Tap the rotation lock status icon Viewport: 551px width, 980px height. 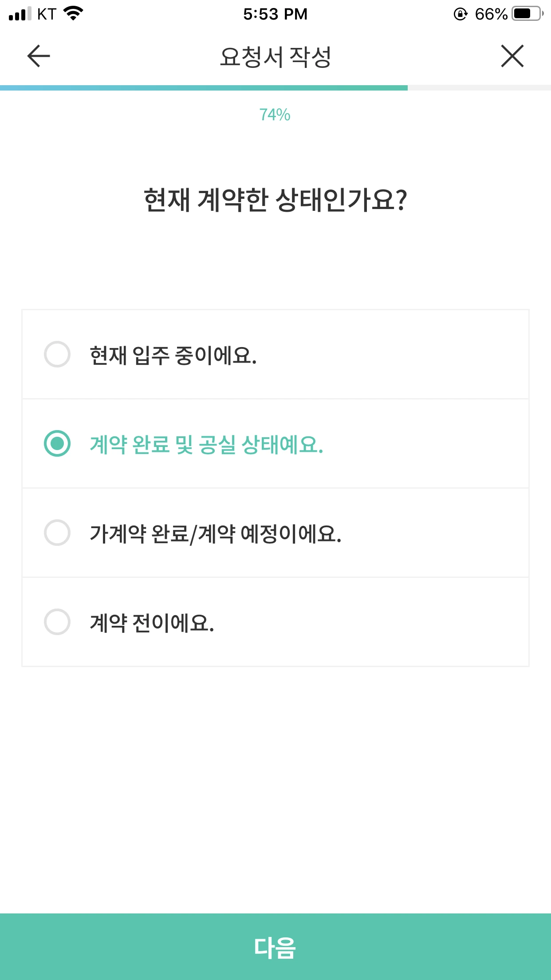[460, 14]
